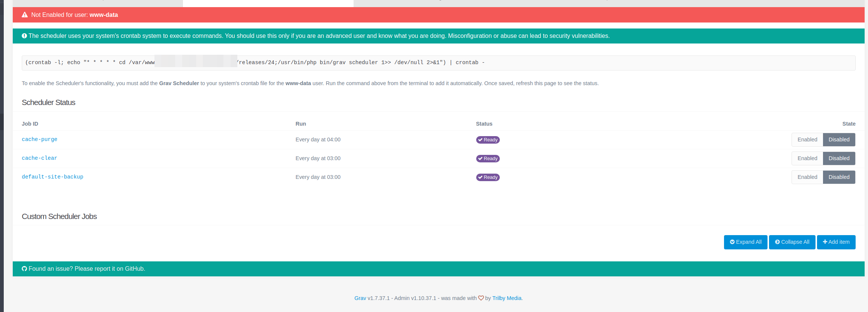
Task: Open the cache-purge job link
Action: point(39,139)
